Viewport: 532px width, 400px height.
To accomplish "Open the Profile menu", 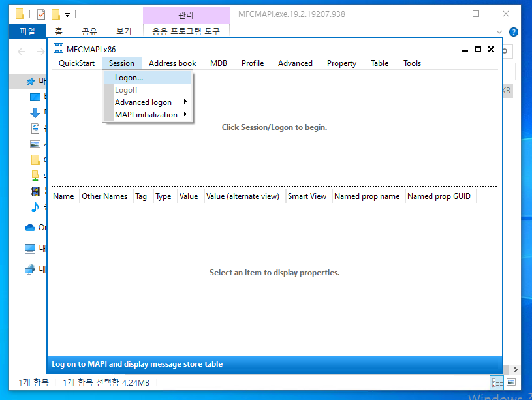I will pos(253,63).
